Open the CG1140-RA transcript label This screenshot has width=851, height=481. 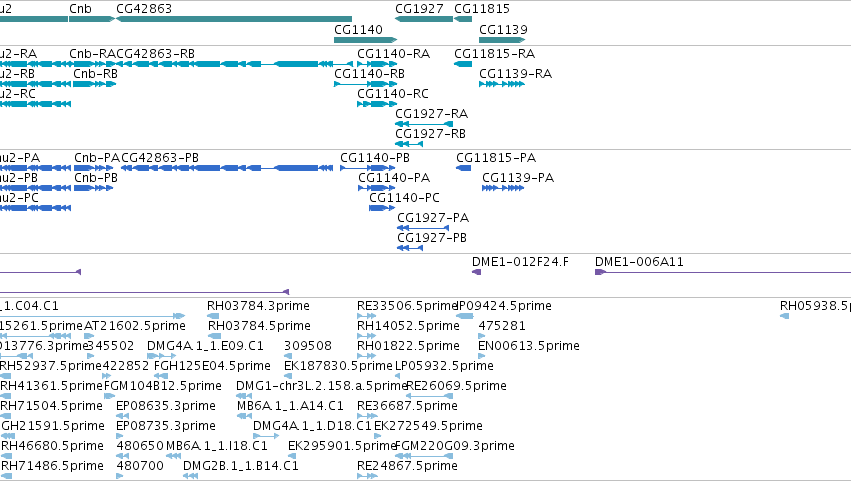point(393,54)
